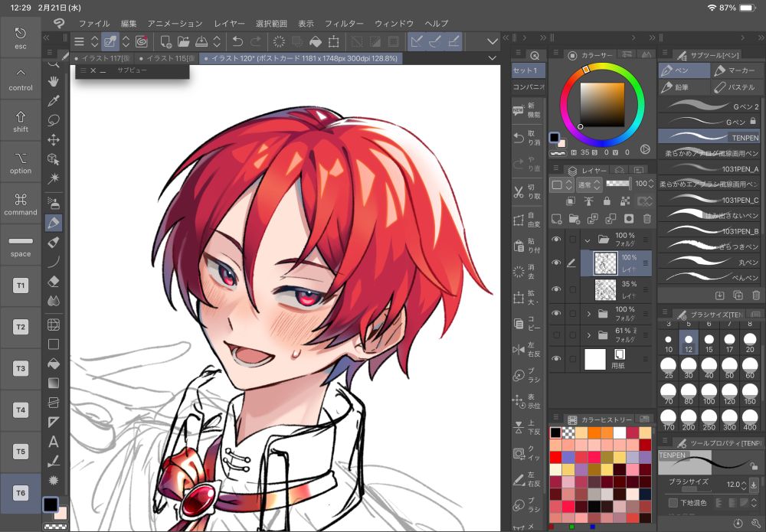Select the Eyedropper tool

tap(54, 100)
